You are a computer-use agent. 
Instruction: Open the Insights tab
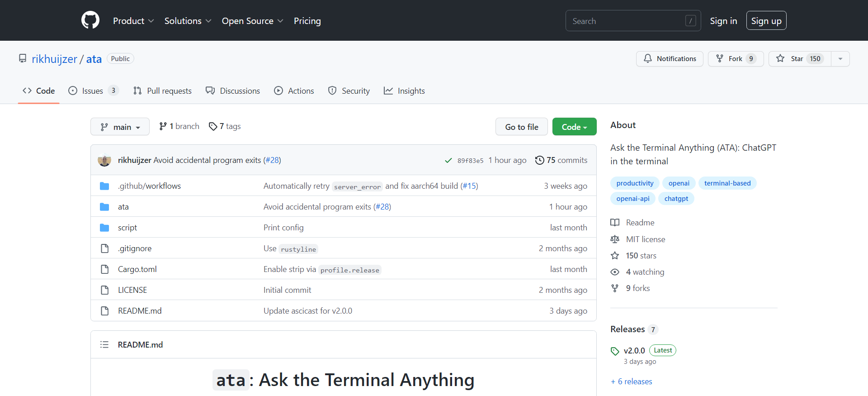pyautogui.click(x=404, y=91)
